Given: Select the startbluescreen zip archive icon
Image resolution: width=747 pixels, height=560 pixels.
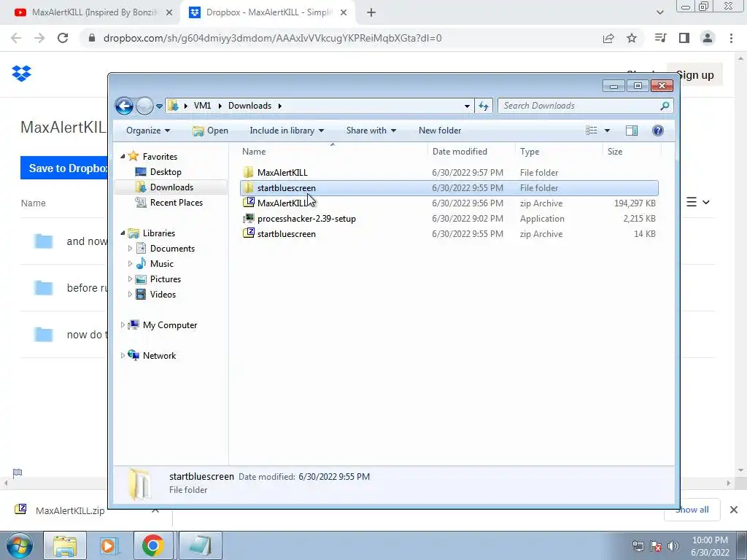Looking at the screenshot, I should (248, 234).
